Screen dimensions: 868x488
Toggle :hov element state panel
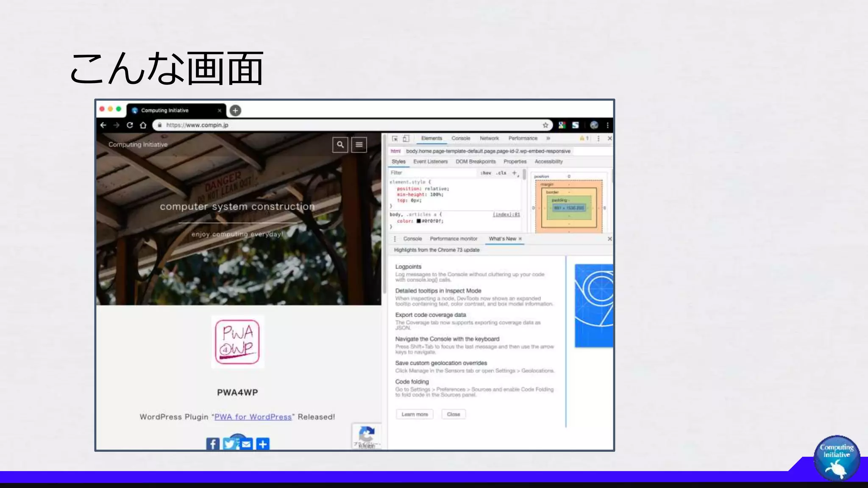[x=486, y=173]
